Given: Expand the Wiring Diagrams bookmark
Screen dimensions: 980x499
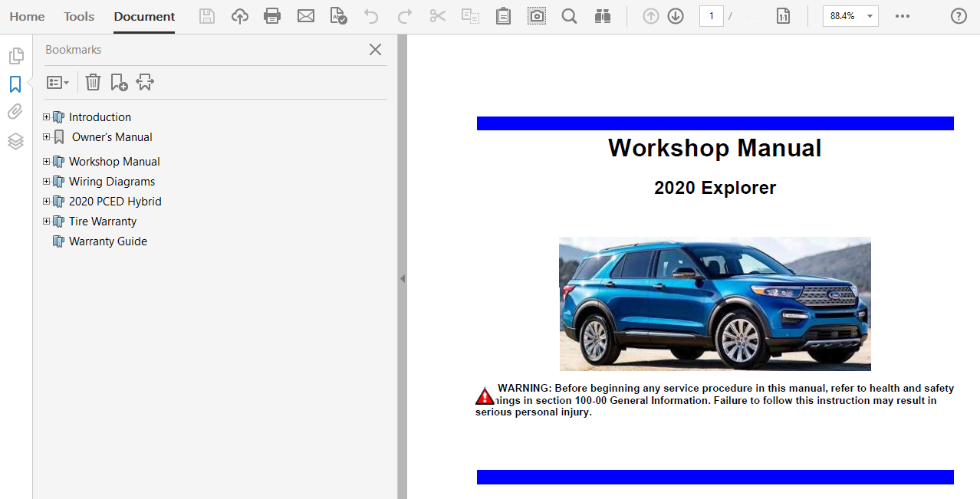Looking at the screenshot, I should (47, 182).
